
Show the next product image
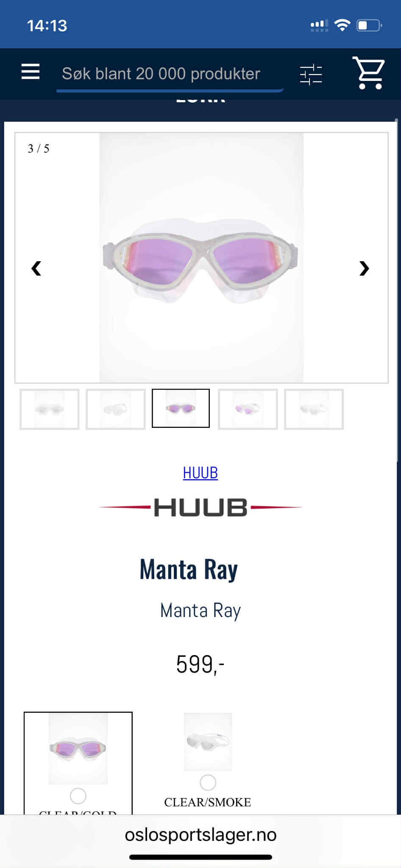[364, 268]
